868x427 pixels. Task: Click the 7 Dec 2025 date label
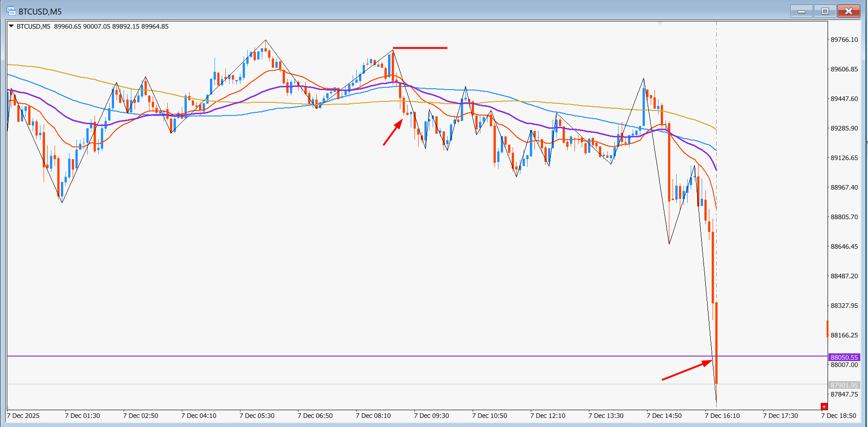click(24, 416)
